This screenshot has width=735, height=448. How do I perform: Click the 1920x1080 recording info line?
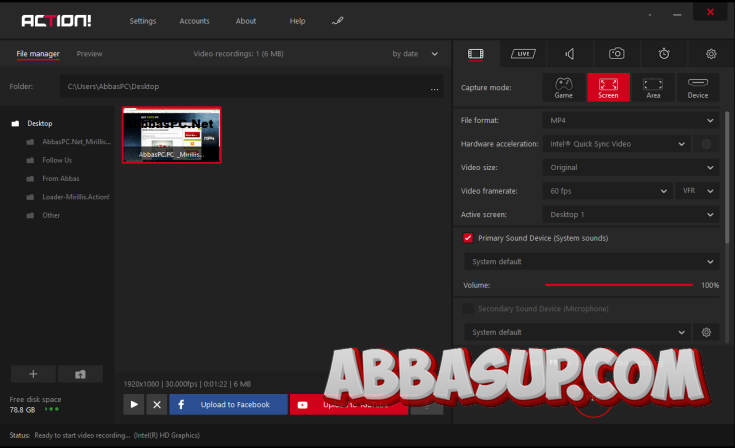(x=187, y=384)
